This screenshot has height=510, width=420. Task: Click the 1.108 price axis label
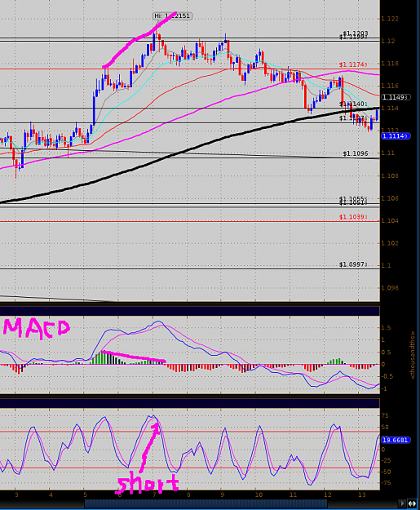[390, 175]
